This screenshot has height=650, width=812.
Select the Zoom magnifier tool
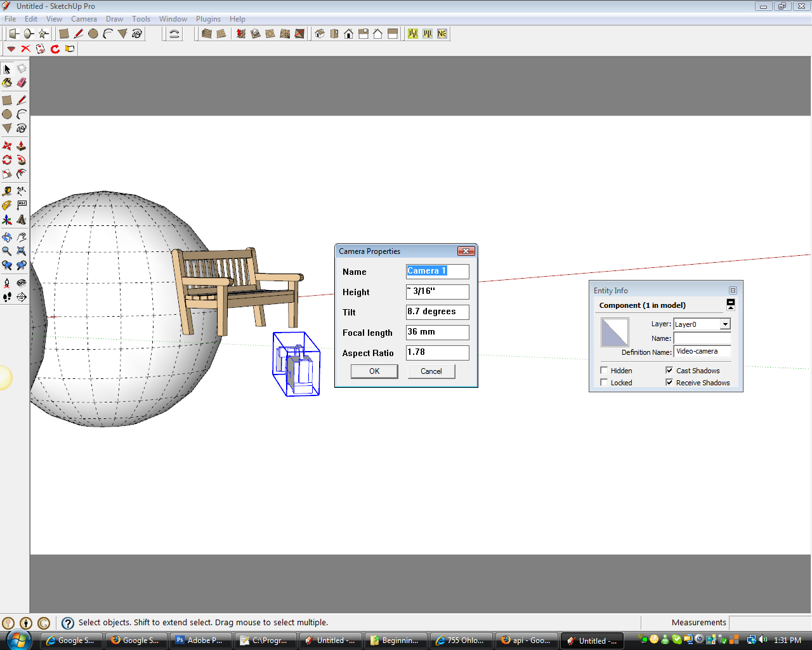click(x=7, y=251)
